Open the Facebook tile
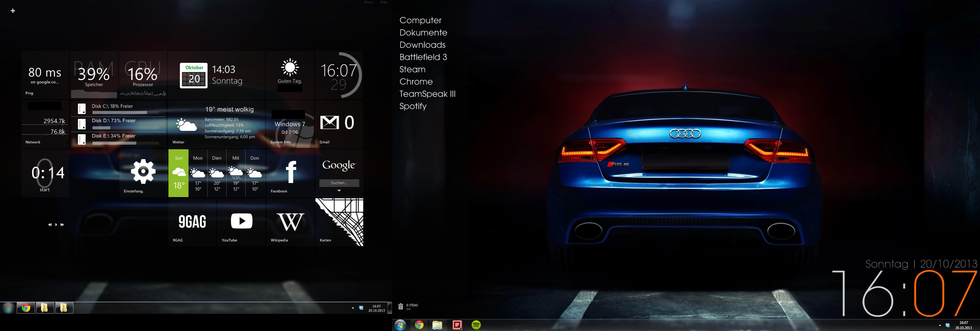The image size is (980, 331). click(290, 173)
